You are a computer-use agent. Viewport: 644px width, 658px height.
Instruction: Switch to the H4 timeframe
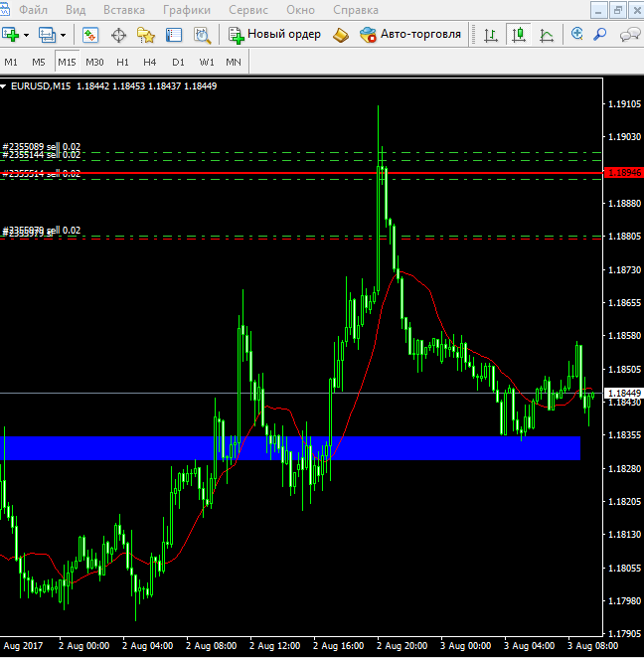150,62
